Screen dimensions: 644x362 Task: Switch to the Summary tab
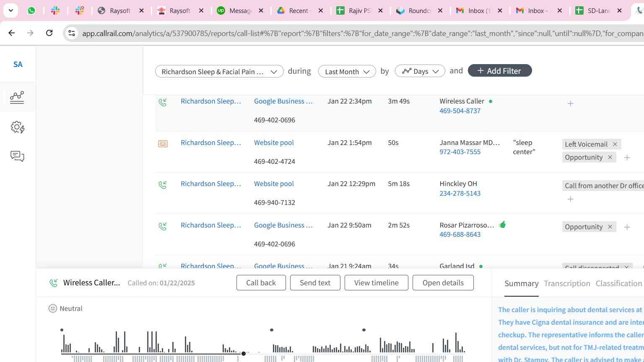(521, 284)
